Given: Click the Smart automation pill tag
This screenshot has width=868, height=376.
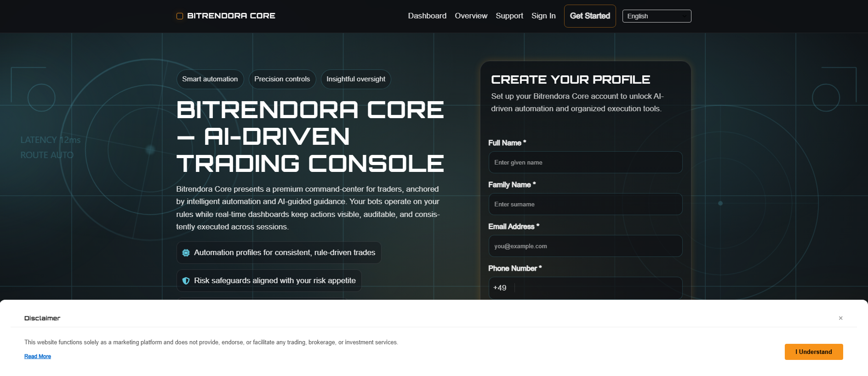Looking at the screenshot, I should [210, 79].
